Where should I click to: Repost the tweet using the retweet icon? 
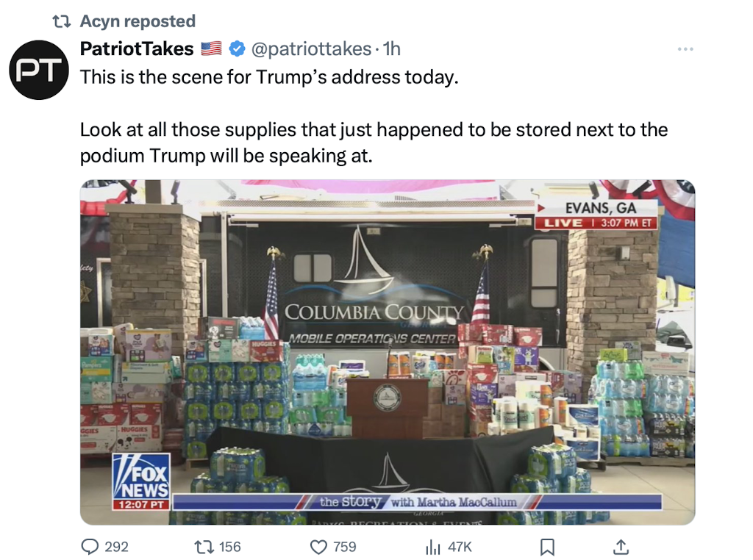pos(203,547)
